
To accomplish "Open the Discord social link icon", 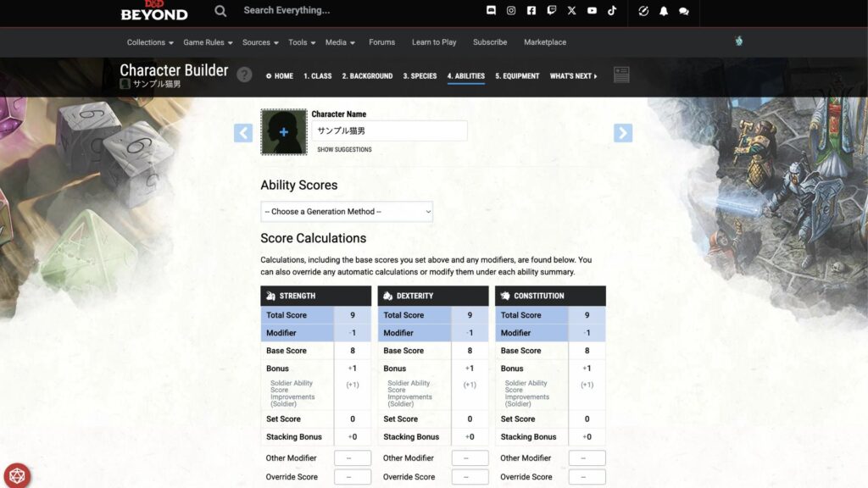I will (x=491, y=11).
